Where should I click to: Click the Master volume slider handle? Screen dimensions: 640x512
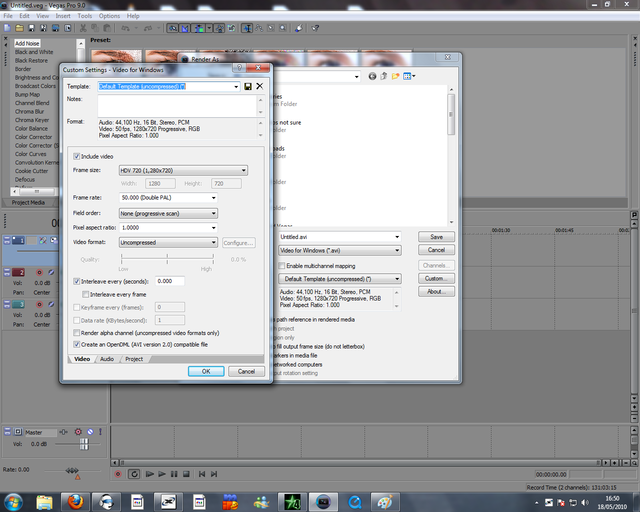click(84, 444)
